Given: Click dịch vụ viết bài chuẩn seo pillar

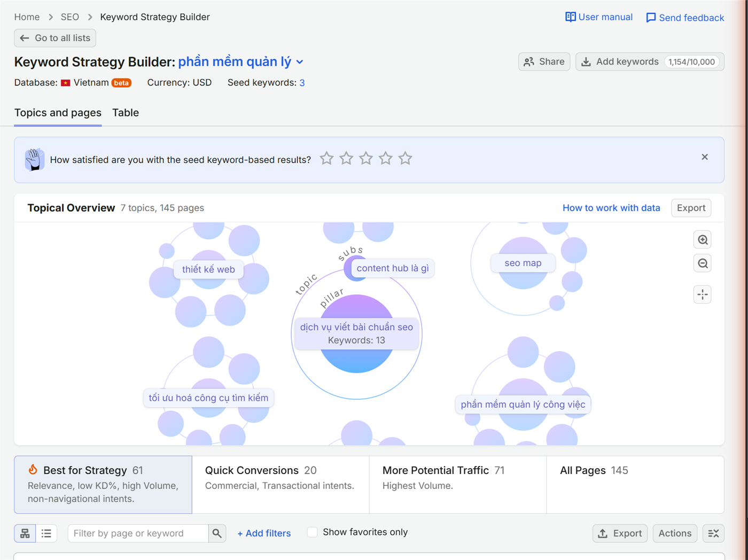Looking at the screenshot, I should 356,333.
